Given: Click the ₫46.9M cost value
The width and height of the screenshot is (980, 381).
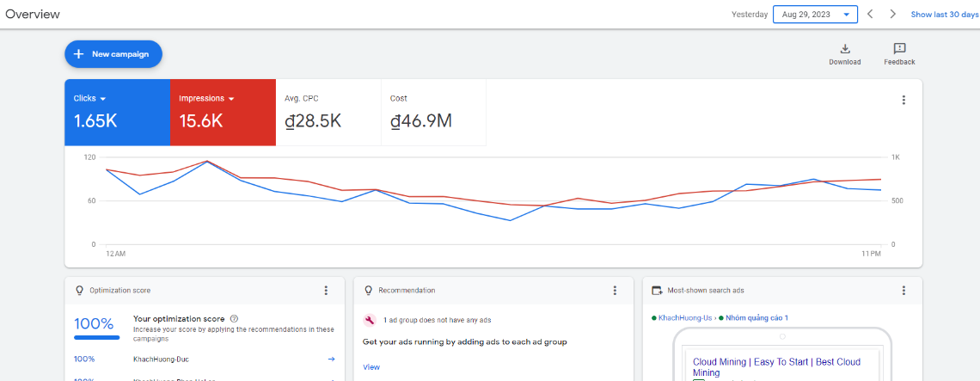Looking at the screenshot, I should point(421,120).
